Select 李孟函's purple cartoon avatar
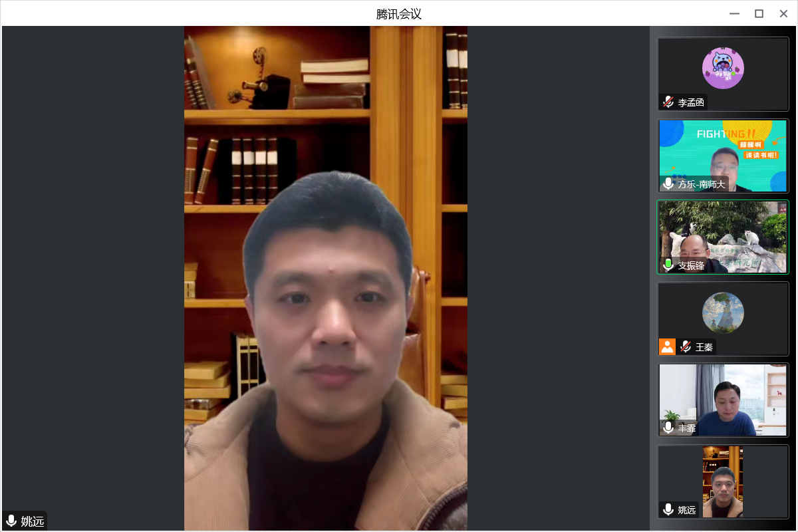This screenshot has height=532, width=798. pos(723,68)
